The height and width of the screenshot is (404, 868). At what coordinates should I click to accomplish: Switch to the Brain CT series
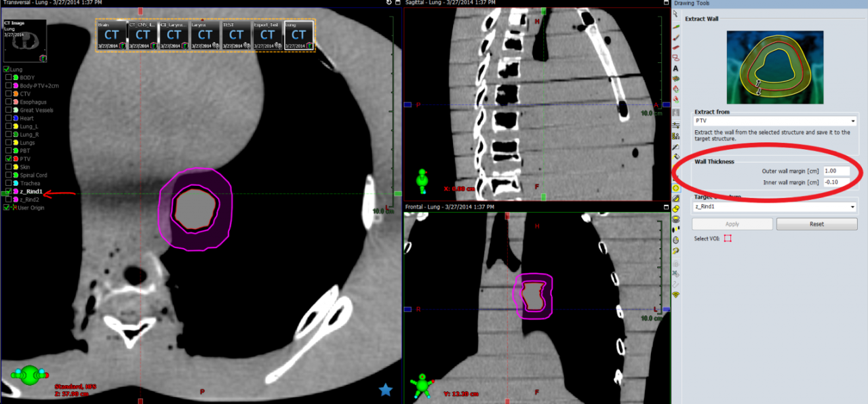point(111,35)
